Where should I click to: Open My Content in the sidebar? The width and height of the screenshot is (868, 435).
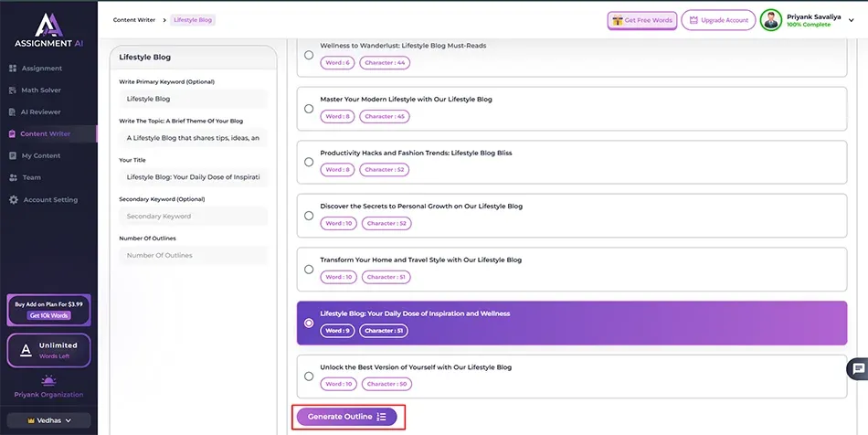click(39, 156)
